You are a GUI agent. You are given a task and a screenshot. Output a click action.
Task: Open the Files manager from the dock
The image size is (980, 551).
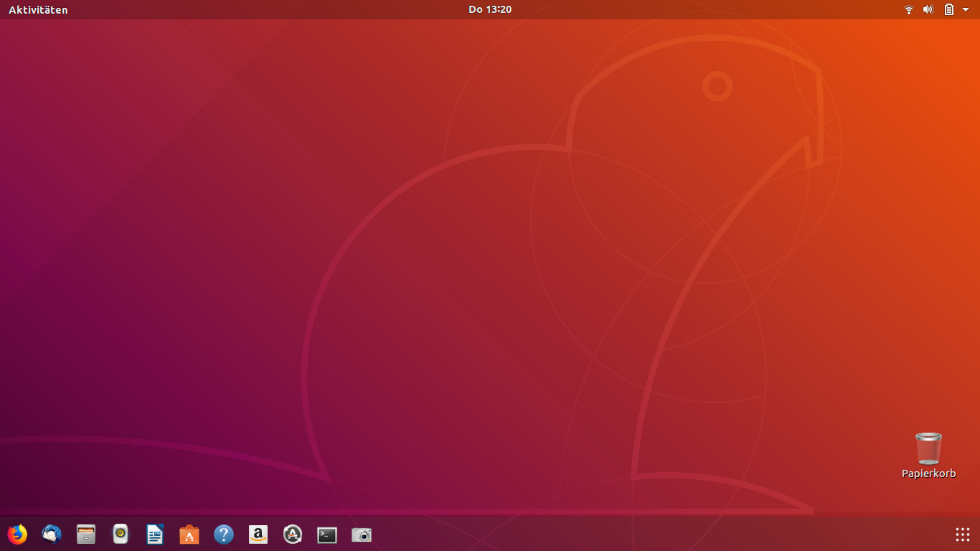pos(86,534)
